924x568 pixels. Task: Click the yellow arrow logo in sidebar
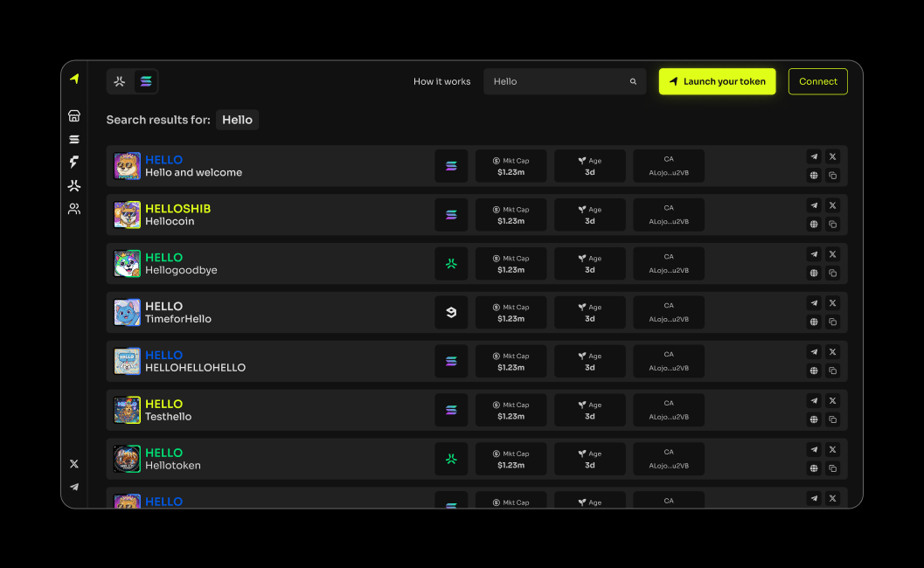(x=74, y=79)
